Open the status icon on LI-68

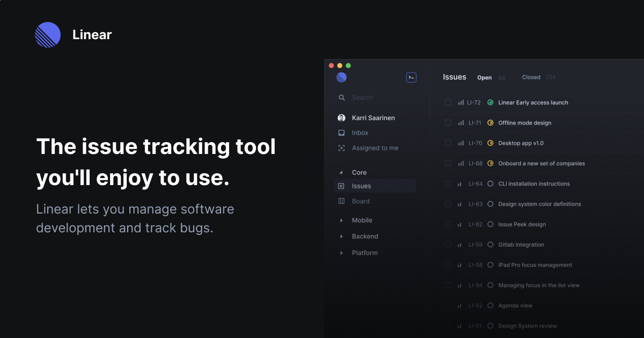coord(490,164)
